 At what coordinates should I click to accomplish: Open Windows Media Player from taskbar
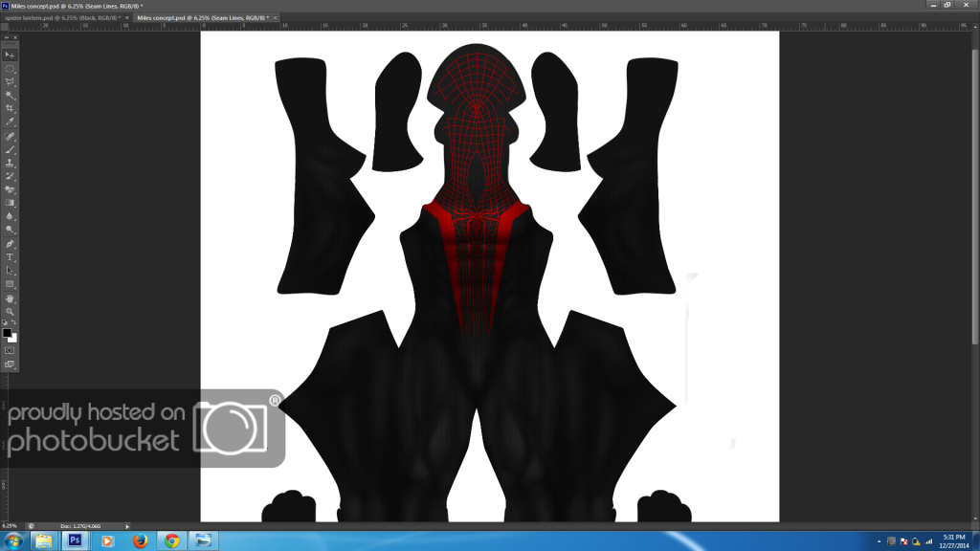(107, 541)
